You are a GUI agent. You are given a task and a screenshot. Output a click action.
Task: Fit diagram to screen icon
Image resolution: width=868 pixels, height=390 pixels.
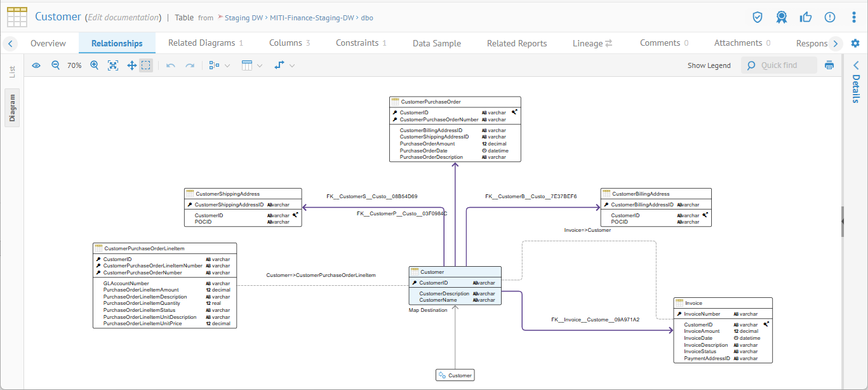[113, 65]
